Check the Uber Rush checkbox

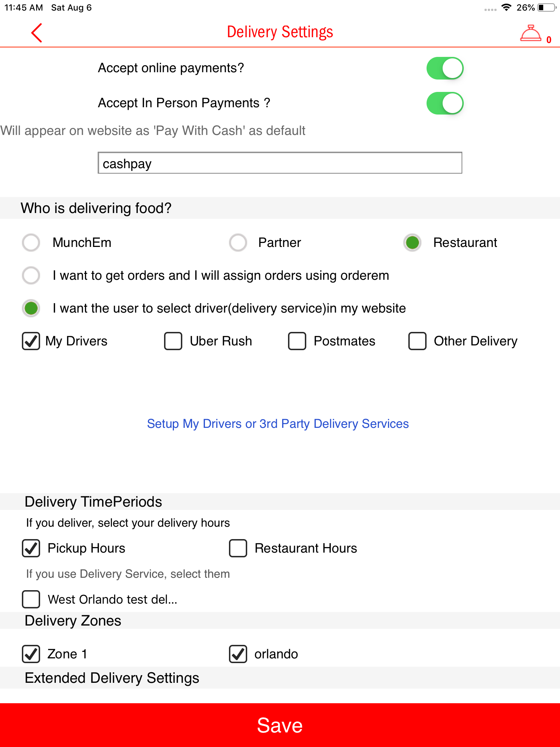(x=173, y=341)
